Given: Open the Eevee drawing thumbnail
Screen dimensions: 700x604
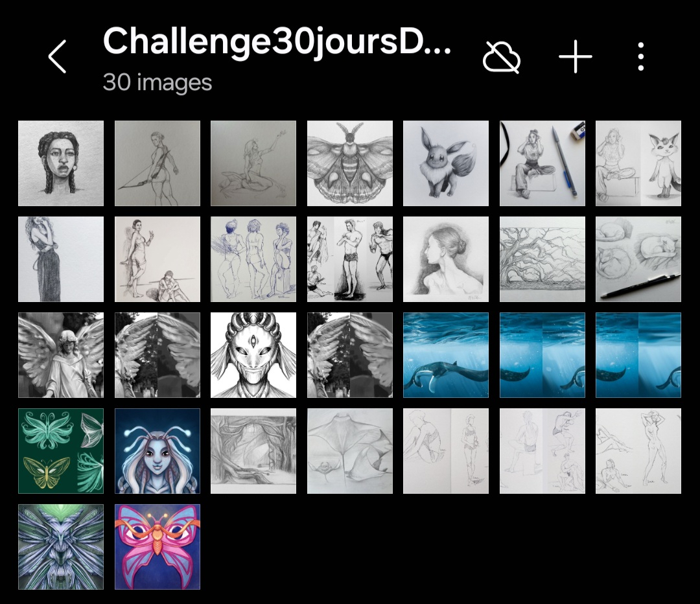Looking at the screenshot, I should click(x=445, y=163).
